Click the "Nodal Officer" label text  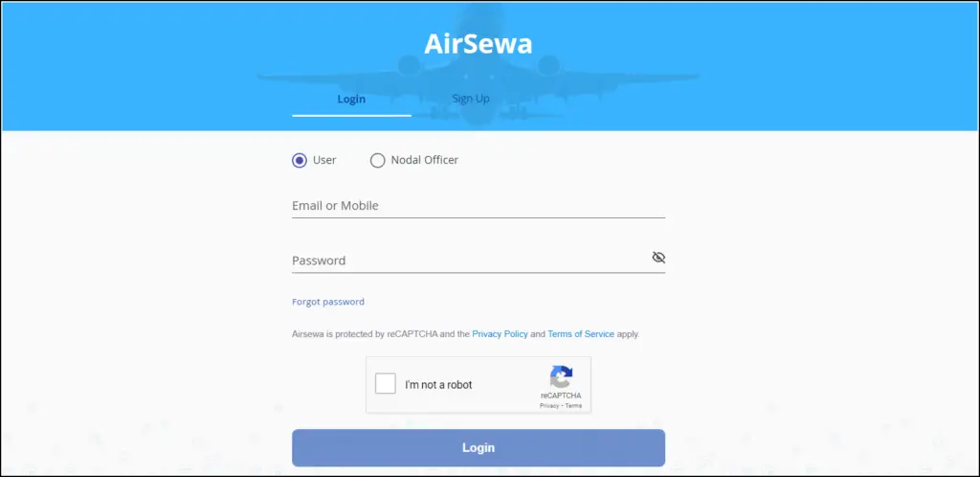click(x=424, y=160)
